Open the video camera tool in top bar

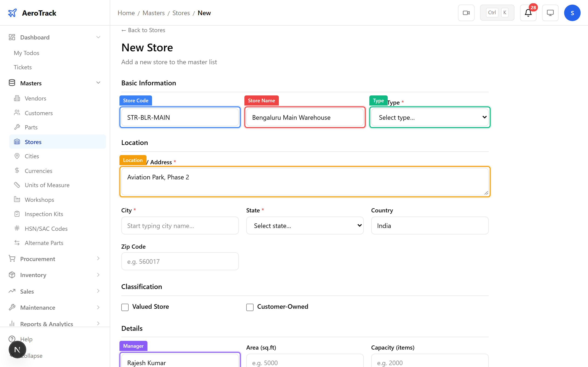[x=466, y=13]
